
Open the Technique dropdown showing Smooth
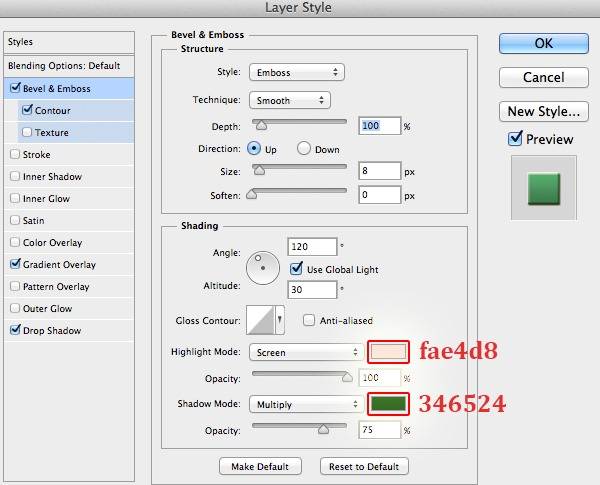click(x=290, y=100)
